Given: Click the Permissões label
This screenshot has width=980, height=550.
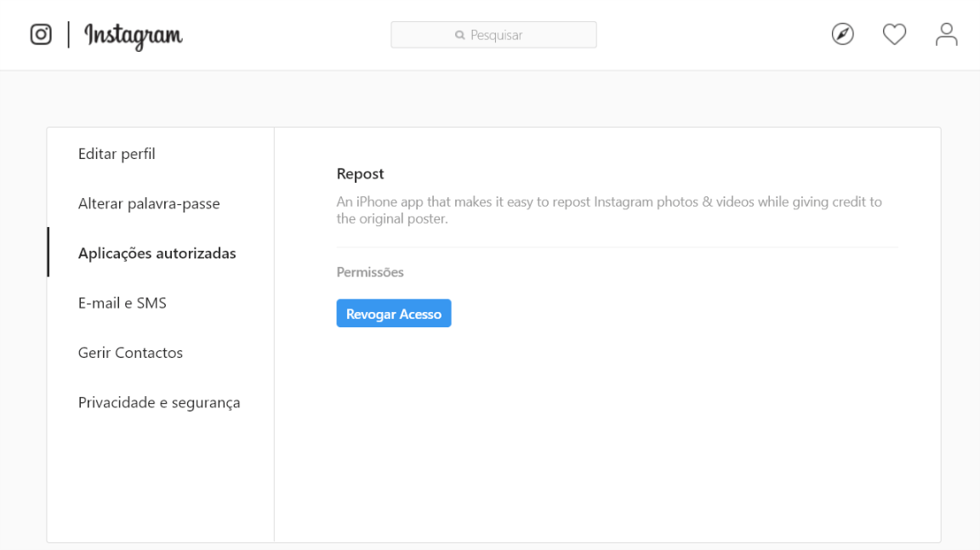Looking at the screenshot, I should [370, 272].
